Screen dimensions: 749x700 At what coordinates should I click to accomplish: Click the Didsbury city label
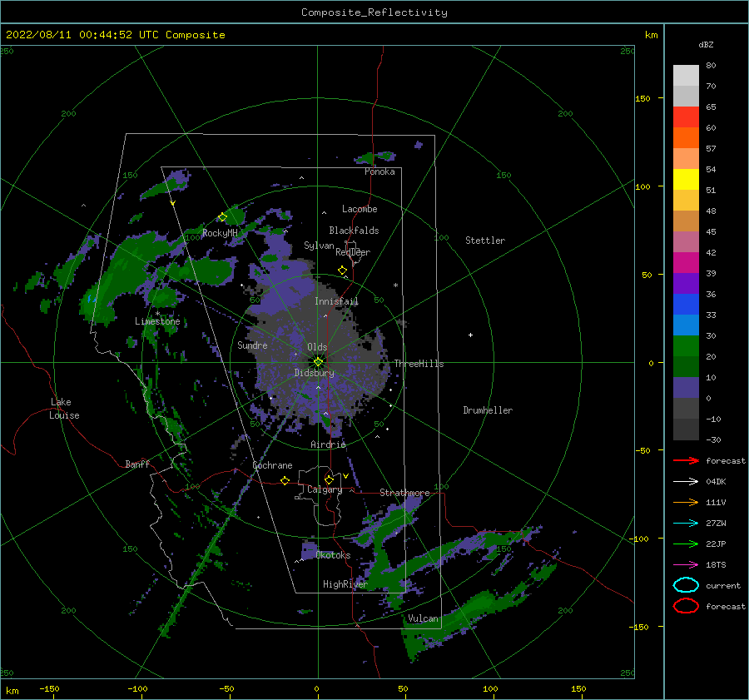pyautogui.click(x=315, y=373)
